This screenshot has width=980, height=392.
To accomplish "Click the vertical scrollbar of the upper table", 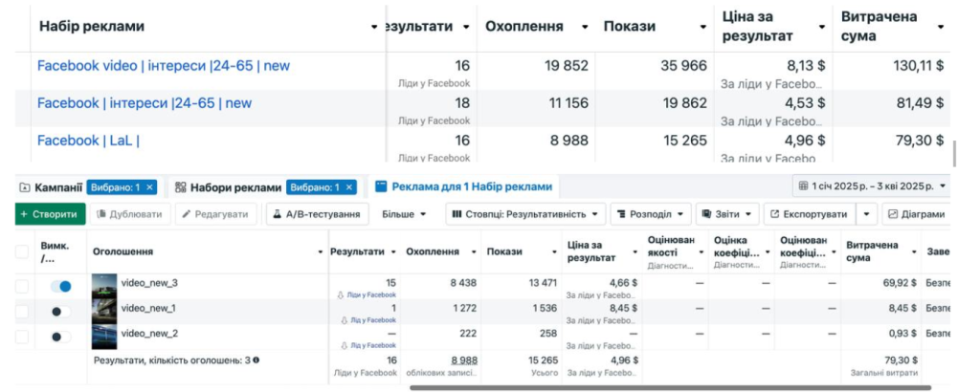I will [954, 154].
